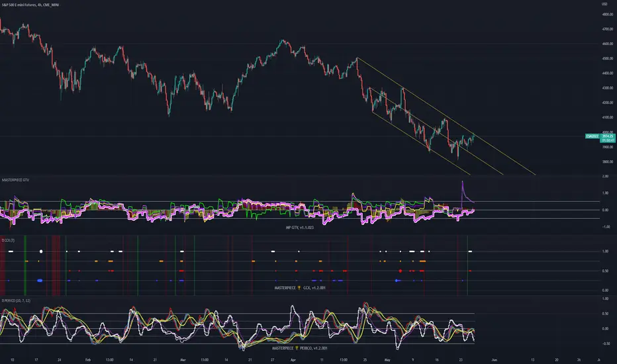Select the CCX, v1.2.001 version text
617x364 pixels.
tap(314, 288)
